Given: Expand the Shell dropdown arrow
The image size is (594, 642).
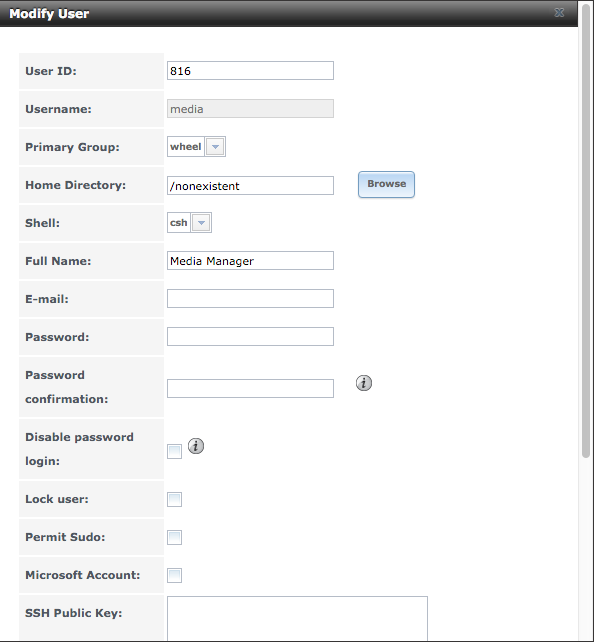Looking at the screenshot, I should [x=201, y=223].
